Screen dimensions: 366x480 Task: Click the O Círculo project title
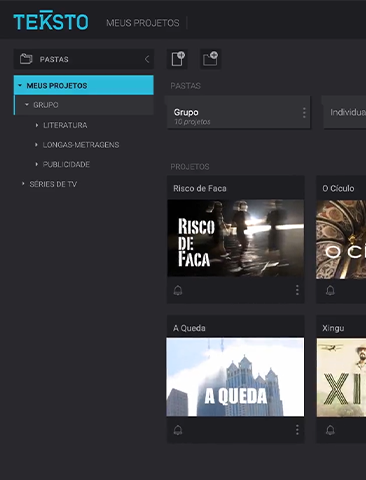[338, 188]
